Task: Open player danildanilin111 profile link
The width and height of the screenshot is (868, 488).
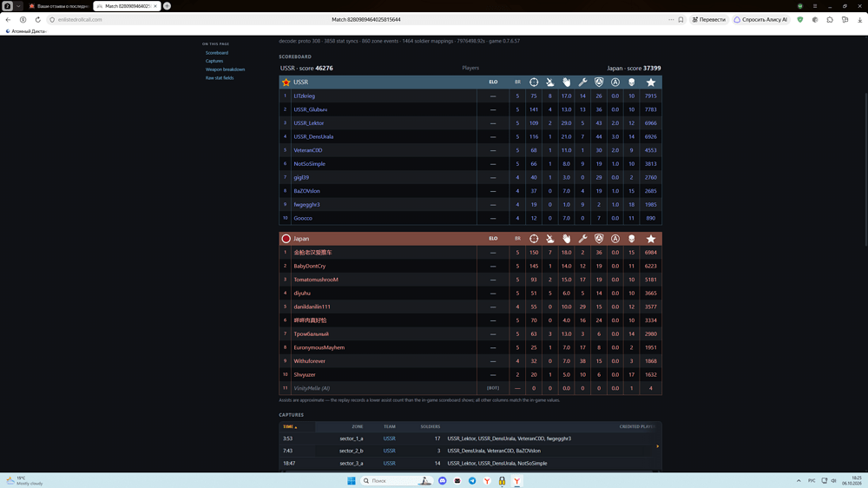Action: [x=312, y=307]
